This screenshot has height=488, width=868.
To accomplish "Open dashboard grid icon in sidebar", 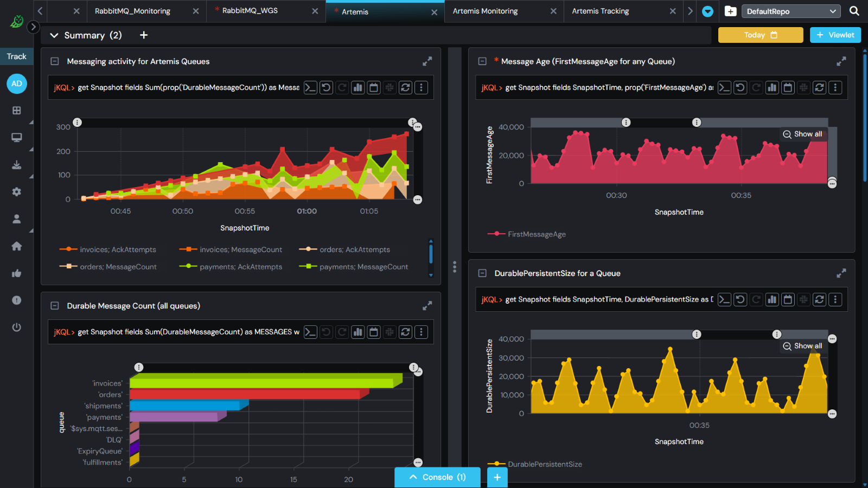I will coord(17,110).
